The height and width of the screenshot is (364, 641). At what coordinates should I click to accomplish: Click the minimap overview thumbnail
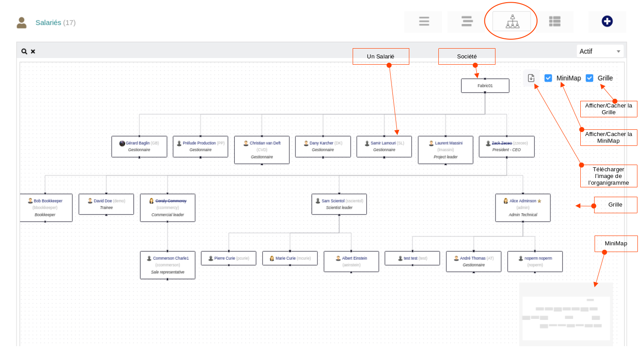(566, 314)
